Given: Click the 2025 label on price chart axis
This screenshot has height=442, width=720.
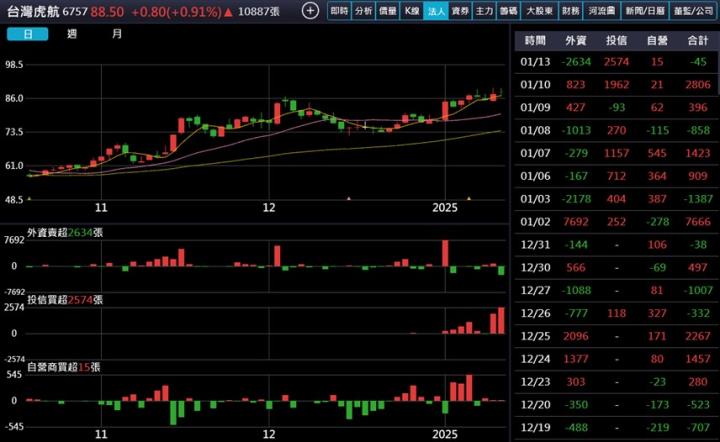Looking at the screenshot, I should (x=445, y=207).
